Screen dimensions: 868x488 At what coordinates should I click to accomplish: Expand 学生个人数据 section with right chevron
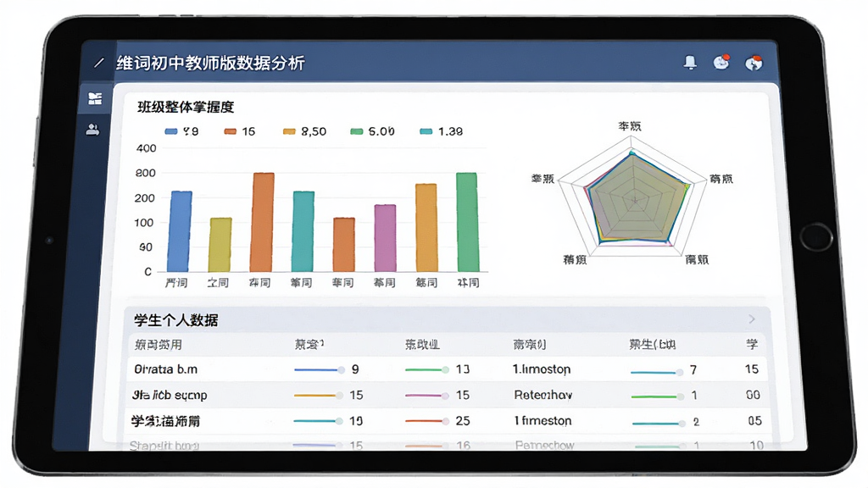[x=752, y=319]
